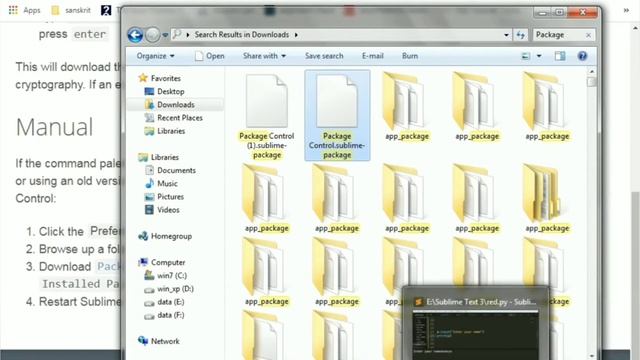The width and height of the screenshot is (640, 360).
Task: Click the change view icon
Action: click(526, 56)
